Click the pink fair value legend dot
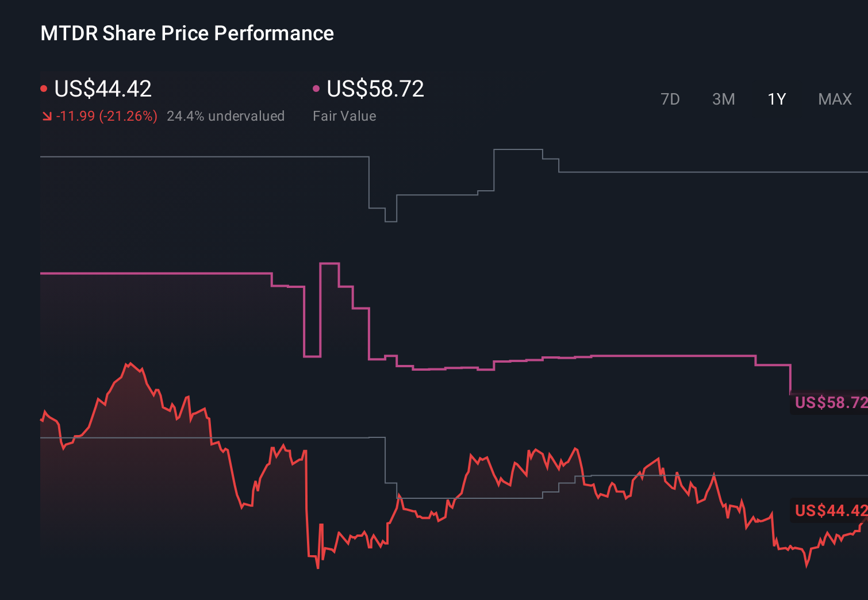Viewport: 868px width, 600px height. [316, 89]
